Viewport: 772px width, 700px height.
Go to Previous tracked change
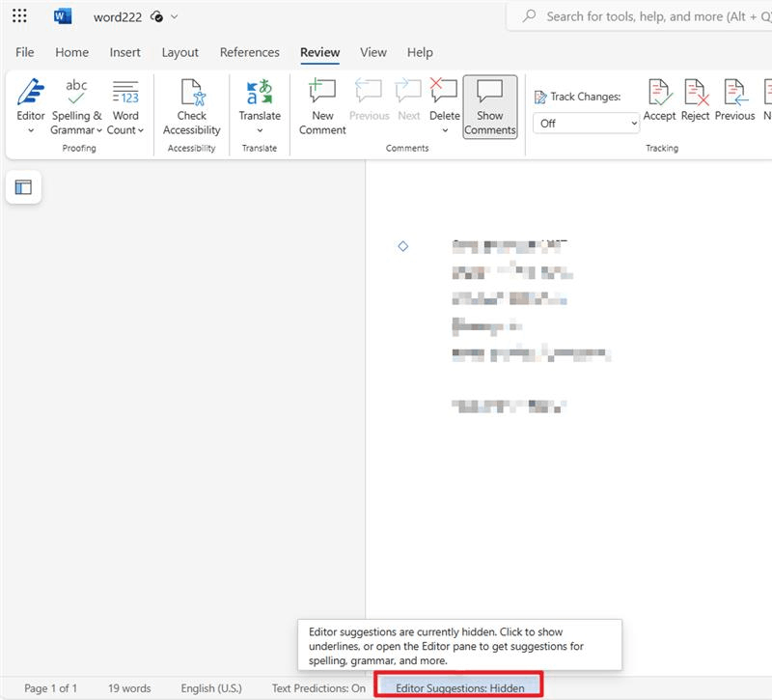[x=734, y=99]
